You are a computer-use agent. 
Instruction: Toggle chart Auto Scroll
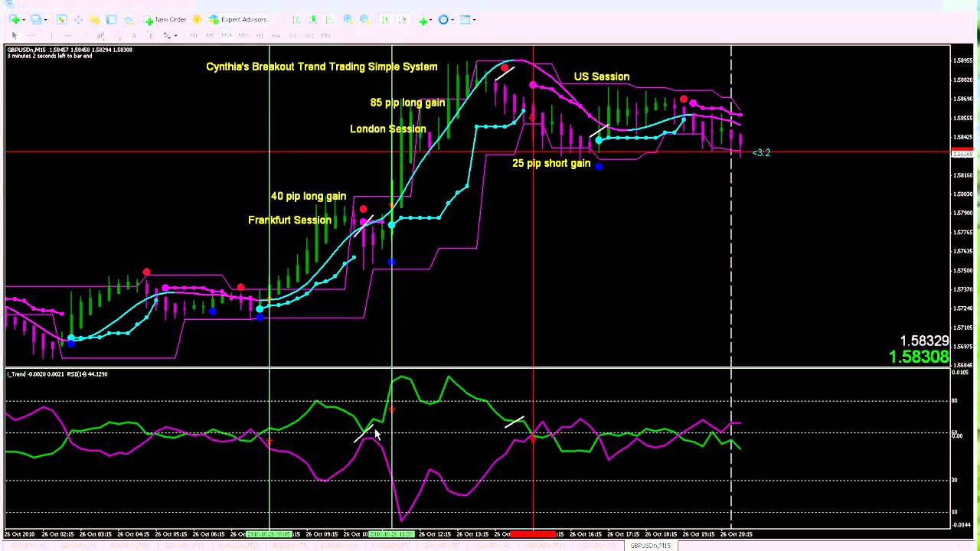click(387, 19)
